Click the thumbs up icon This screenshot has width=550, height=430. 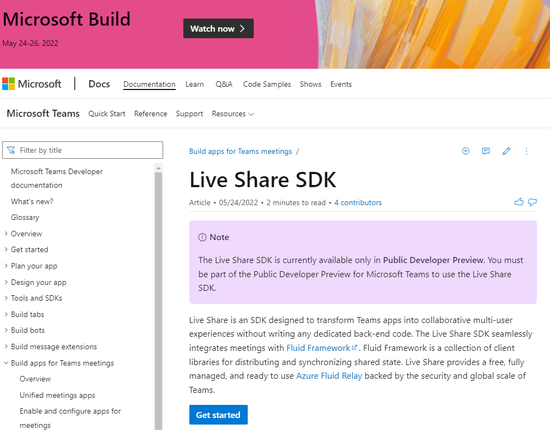[x=519, y=202]
